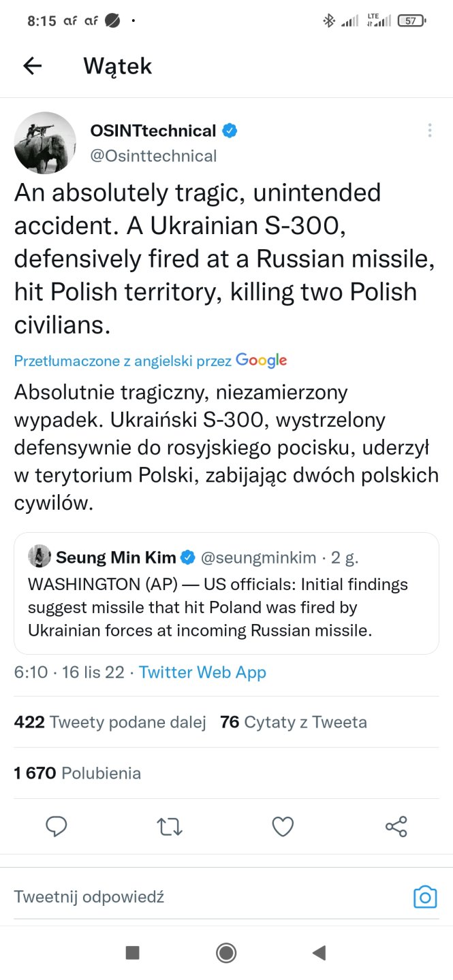Viewport: 453px width, 980px height.
Task: Open OSINTtechnical profile avatar
Action: click(x=45, y=143)
